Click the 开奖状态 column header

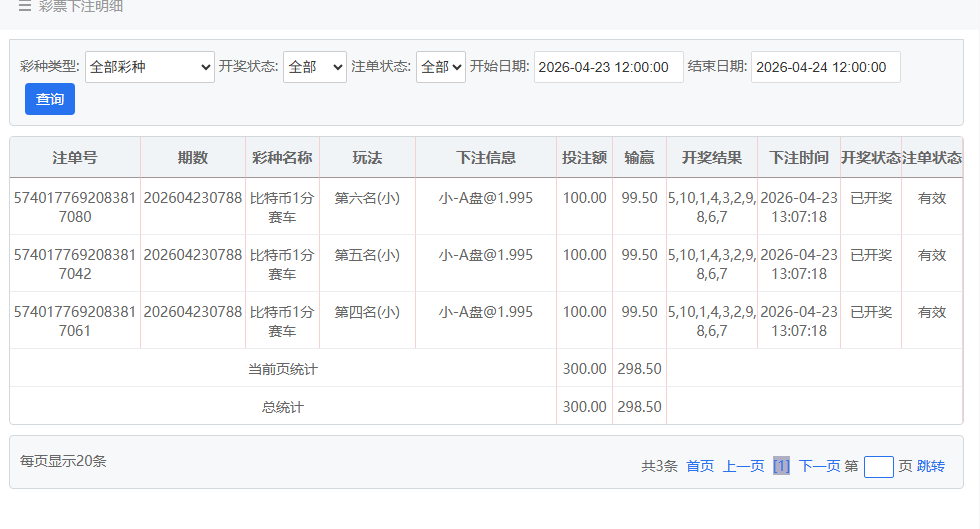871,158
